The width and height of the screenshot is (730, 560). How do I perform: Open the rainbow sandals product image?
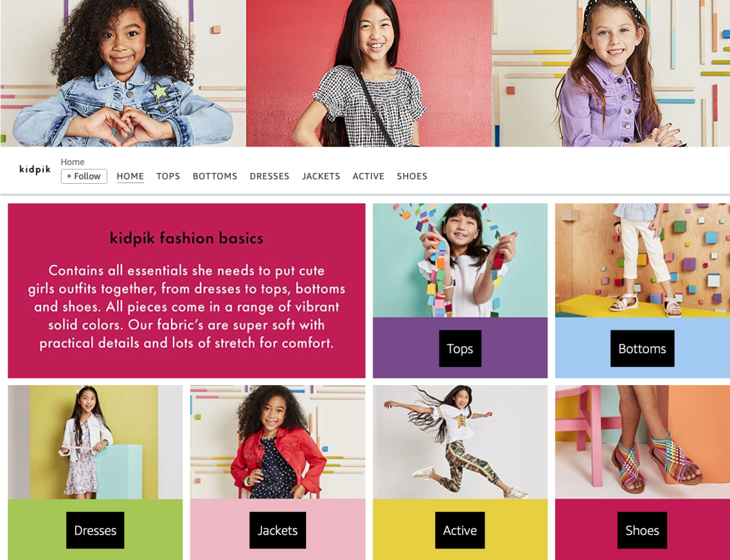(x=643, y=442)
